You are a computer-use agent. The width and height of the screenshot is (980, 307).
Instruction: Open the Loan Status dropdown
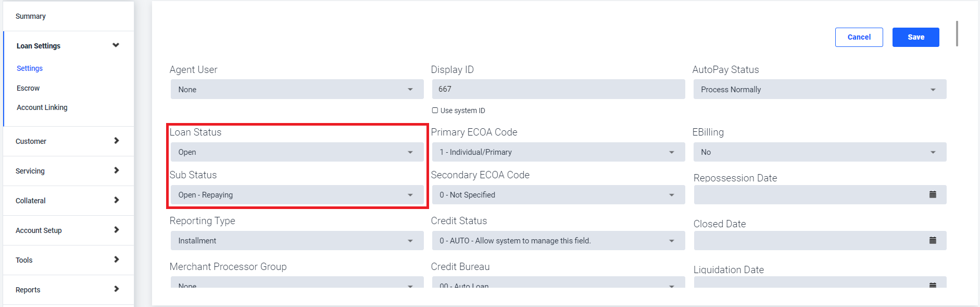297,152
